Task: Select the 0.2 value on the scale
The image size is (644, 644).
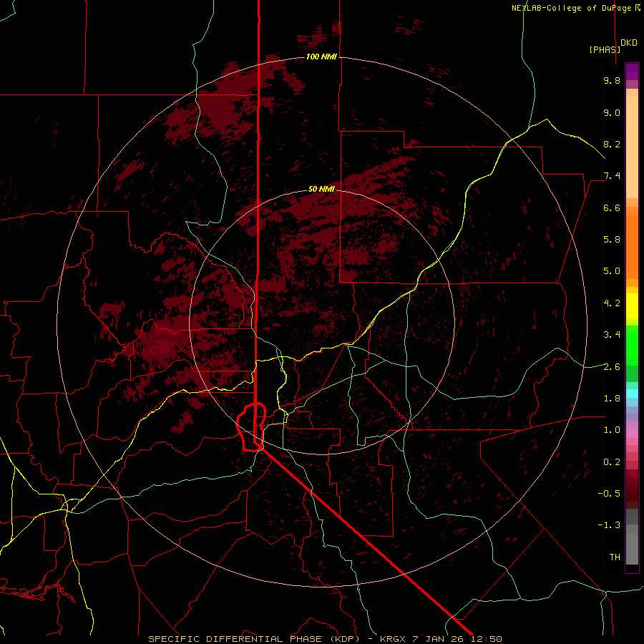Action: [612, 462]
